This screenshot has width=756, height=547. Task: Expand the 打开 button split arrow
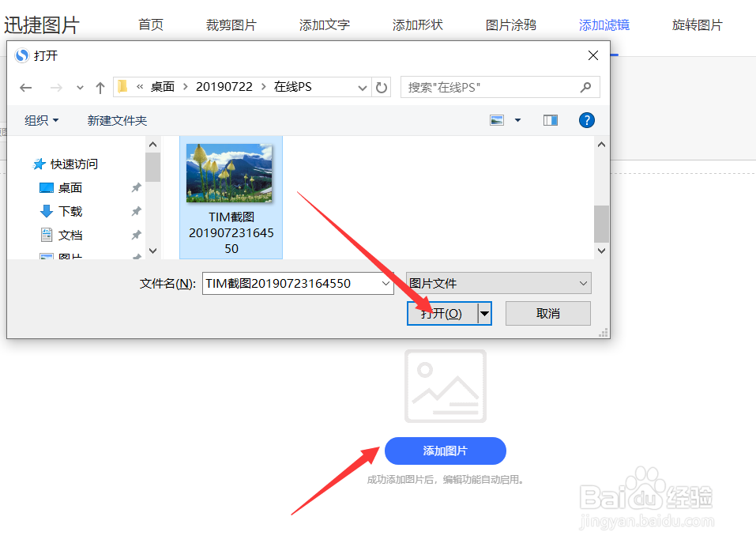tap(484, 314)
